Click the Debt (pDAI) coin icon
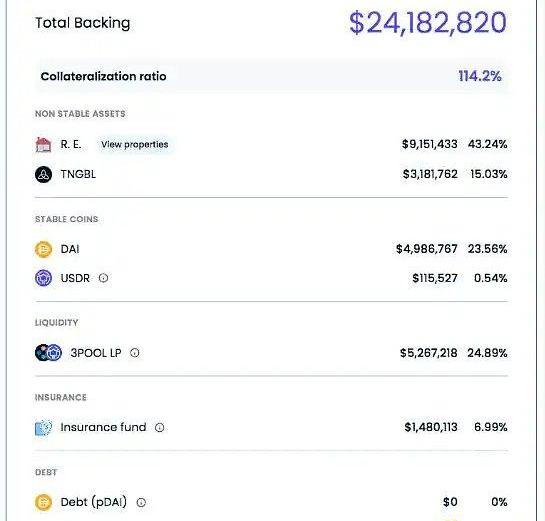 point(43,502)
